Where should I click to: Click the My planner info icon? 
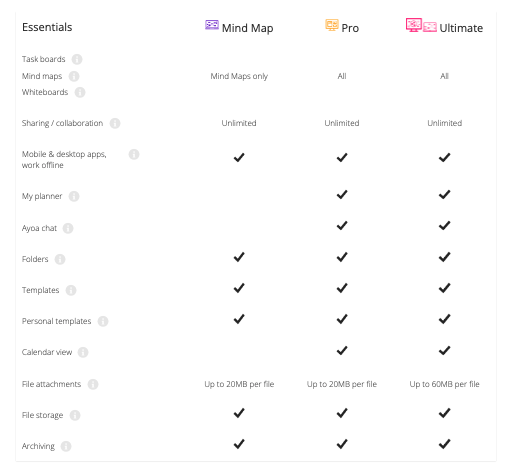coord(74,196)
